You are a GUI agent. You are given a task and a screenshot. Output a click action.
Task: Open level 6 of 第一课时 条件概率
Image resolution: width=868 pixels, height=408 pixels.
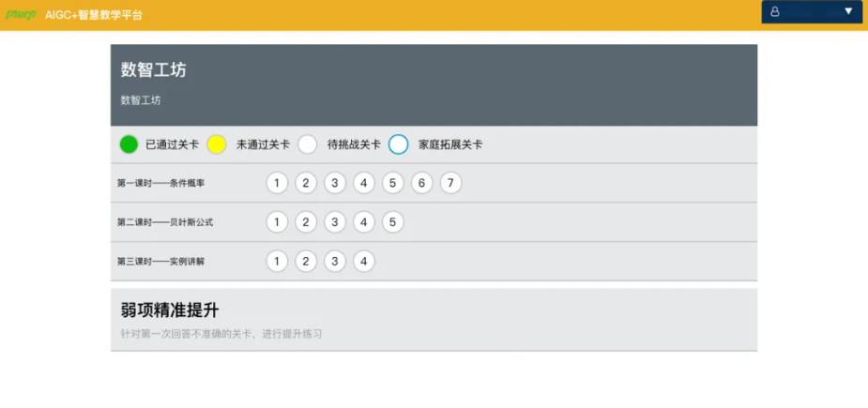click(422, 183)
